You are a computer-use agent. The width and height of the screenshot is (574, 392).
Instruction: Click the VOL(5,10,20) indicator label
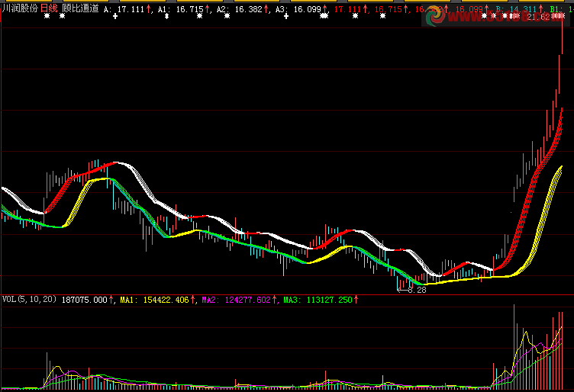click(x=29, y=300)
